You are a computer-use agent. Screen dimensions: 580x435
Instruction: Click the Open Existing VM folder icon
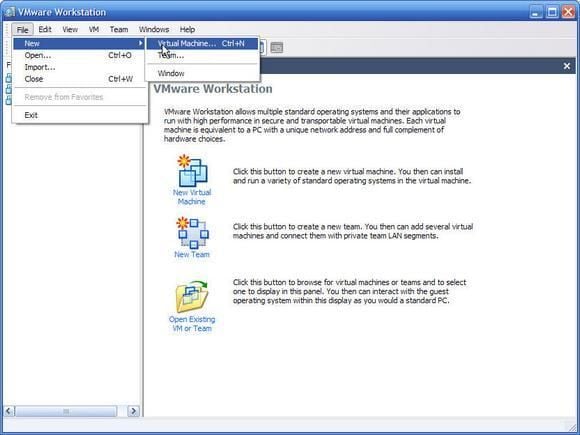tap(192, 297)
